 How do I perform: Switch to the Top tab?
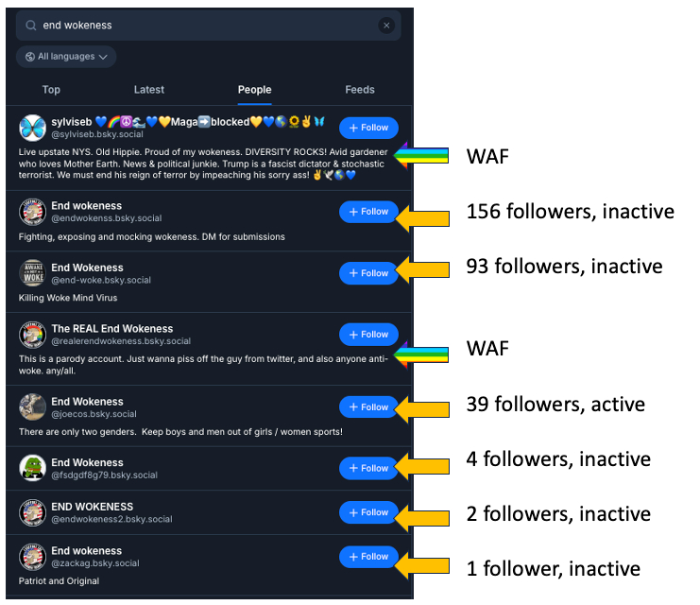pyautogui.click(x=51, y=90)
